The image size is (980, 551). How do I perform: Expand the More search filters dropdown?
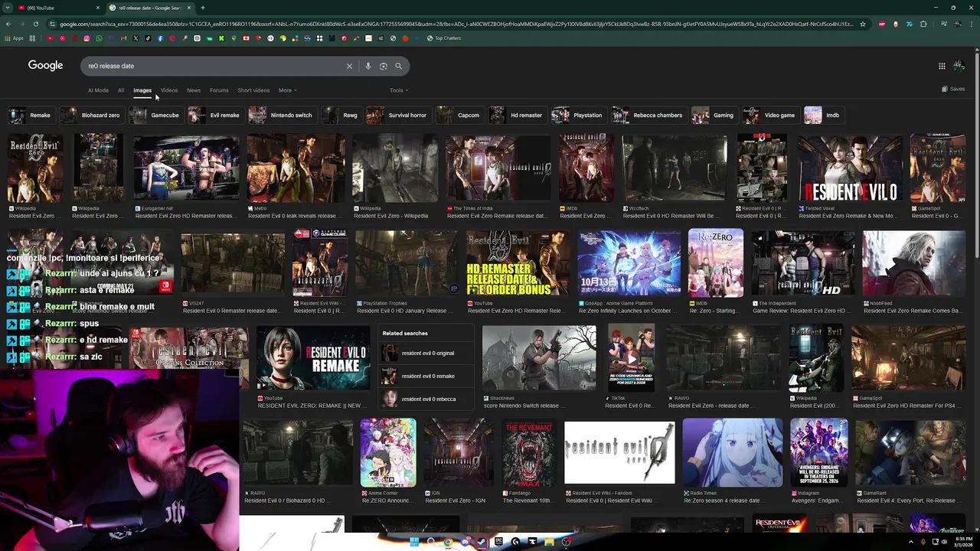coord(287,90)
